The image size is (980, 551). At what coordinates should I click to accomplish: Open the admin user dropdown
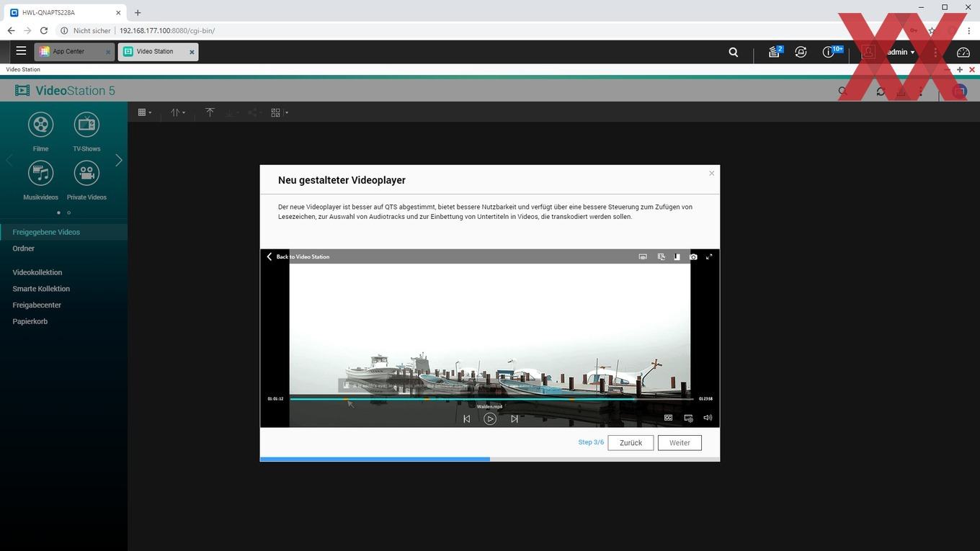click(x=901, y=52)
